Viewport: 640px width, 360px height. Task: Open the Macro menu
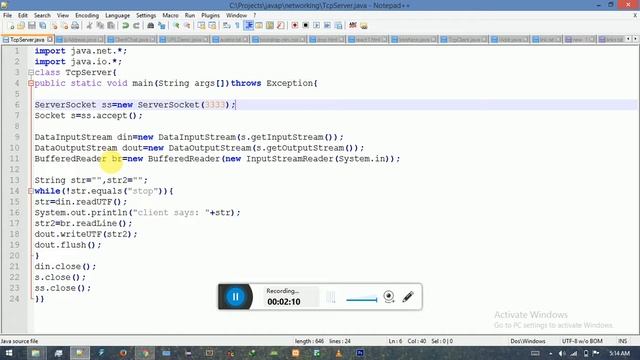point(170,16)
